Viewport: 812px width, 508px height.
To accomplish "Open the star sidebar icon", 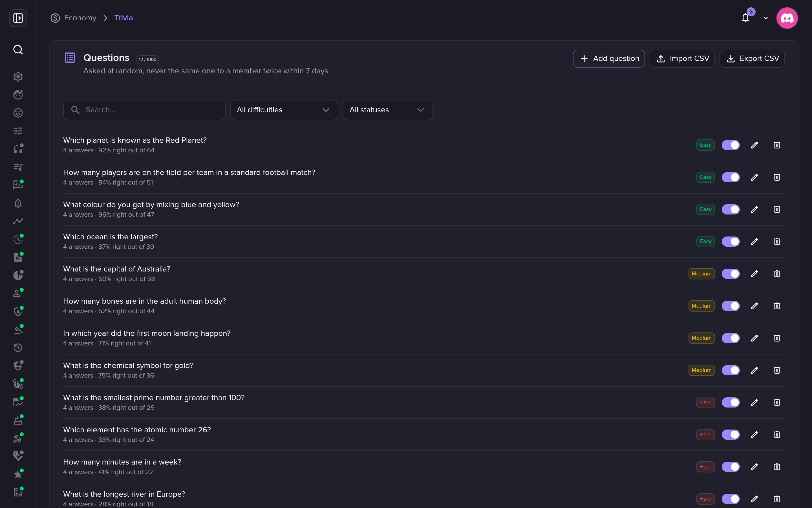I will click(x=18, y=474).
